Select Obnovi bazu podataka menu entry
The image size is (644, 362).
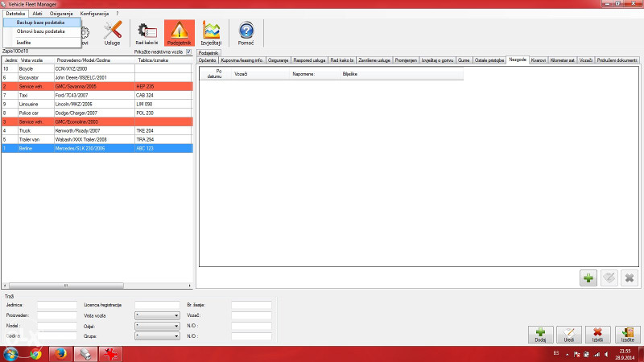[42, 31]
